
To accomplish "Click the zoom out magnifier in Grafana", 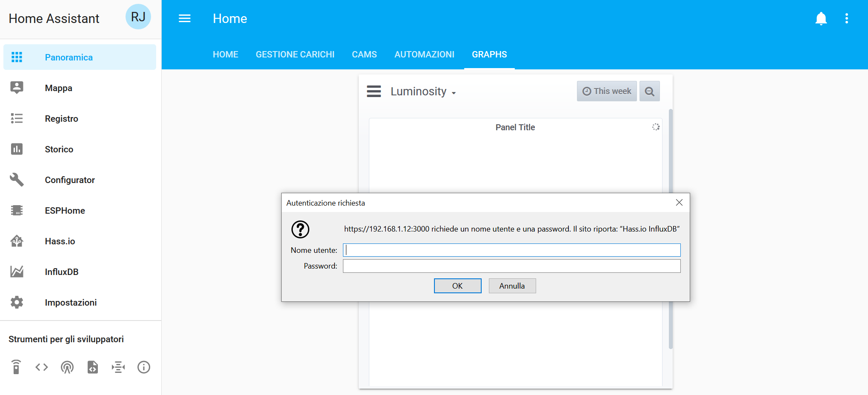I will (649, 91).
